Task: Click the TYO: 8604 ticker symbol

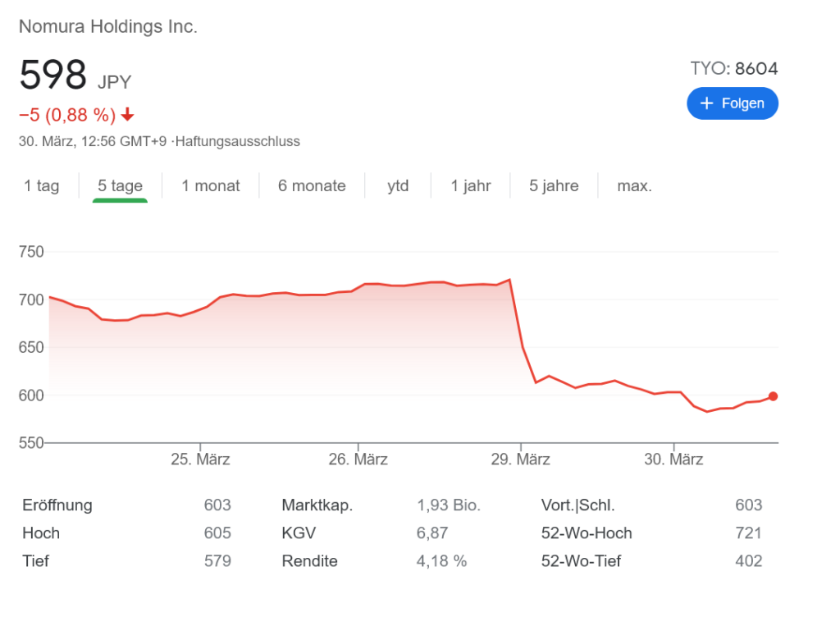Action: 733,69
